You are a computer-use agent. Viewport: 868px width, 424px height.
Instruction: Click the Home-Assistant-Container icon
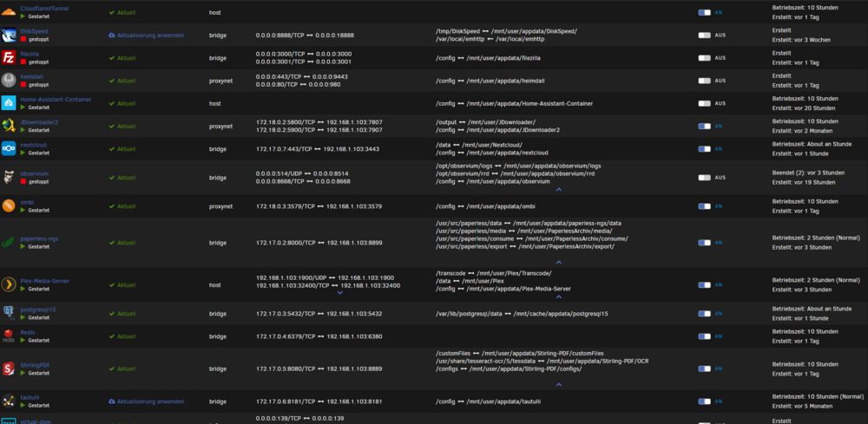[9, 103]
